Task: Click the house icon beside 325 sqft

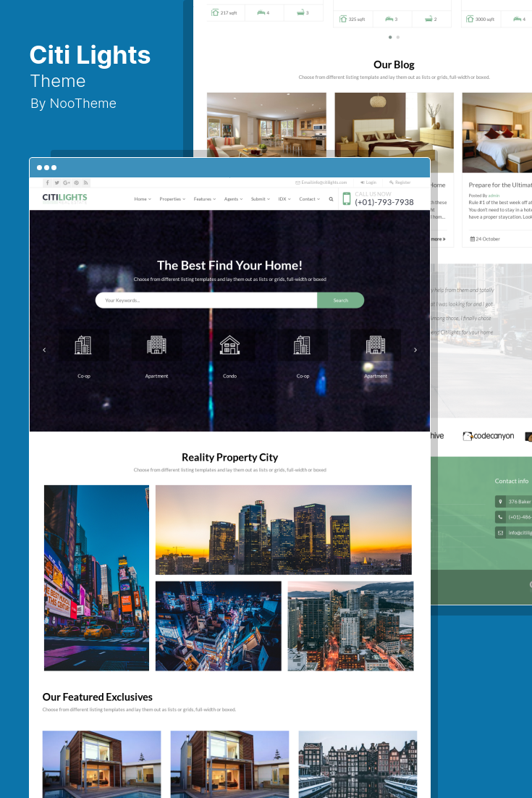Action: click(x=343, y=19)
